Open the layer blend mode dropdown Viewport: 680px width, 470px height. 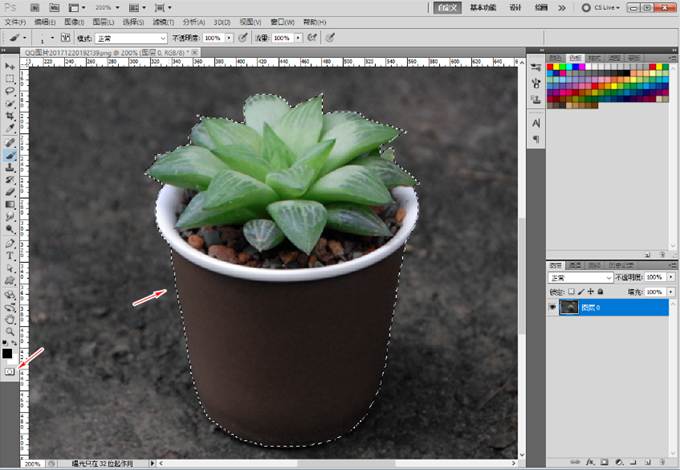pyautogui.click(x=580, y=277)
